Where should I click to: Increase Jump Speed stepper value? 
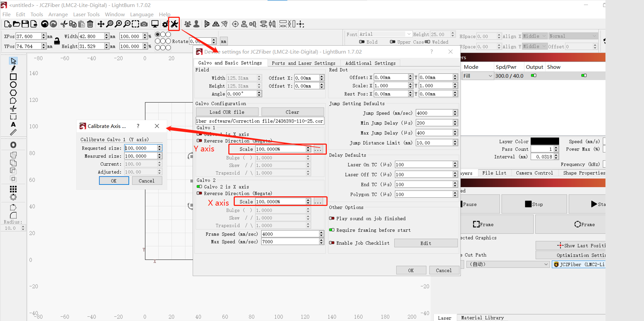(x=455, y=112)
